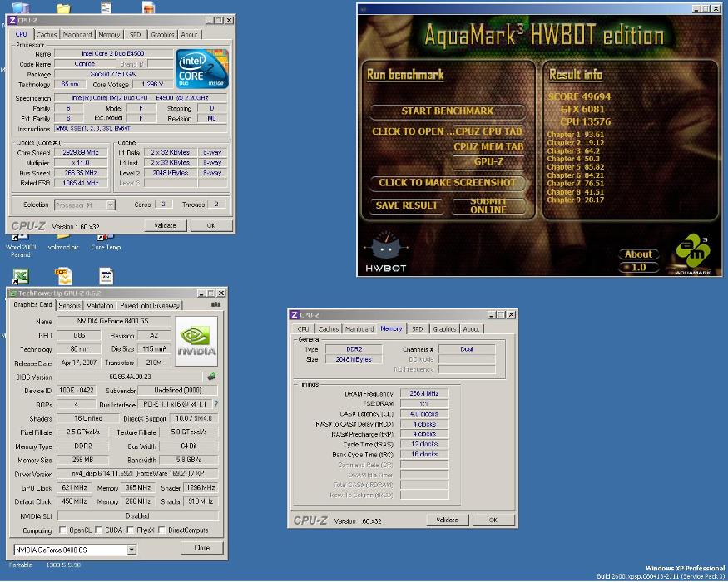Click Validate in the CPU-Z CPU window

tap(165, 225)
